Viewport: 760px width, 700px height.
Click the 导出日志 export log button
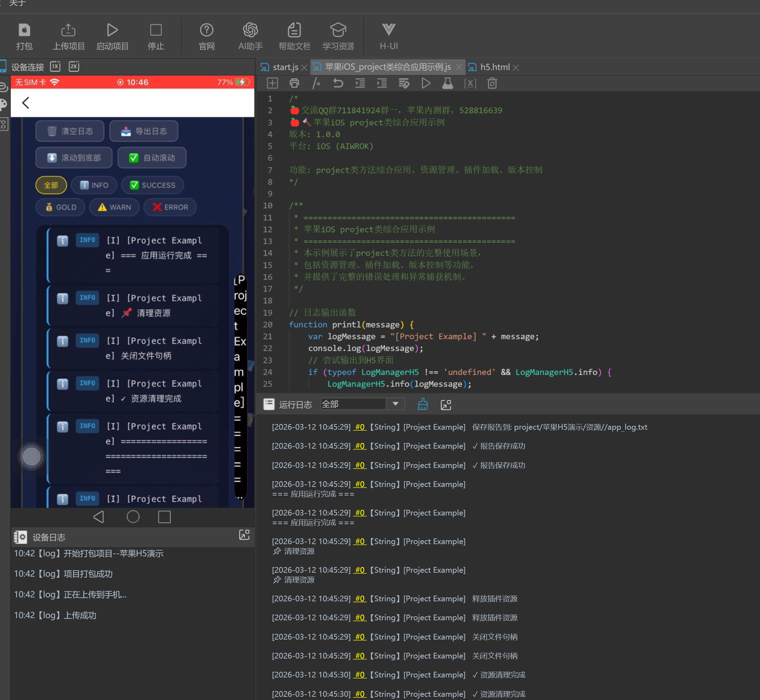[143, 131]
